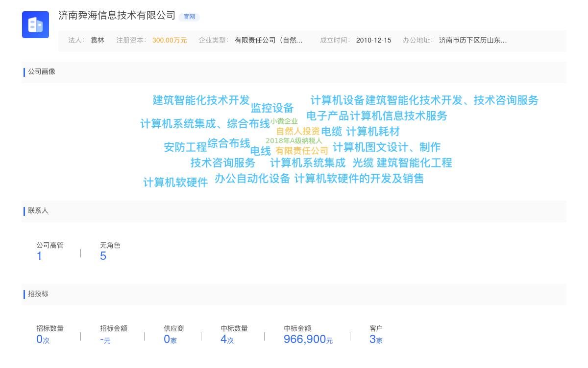Image resolution: width=588 pixels, height=368 pixels.
Task: Click the tag 计算机耗材
Action: point(373,132)
